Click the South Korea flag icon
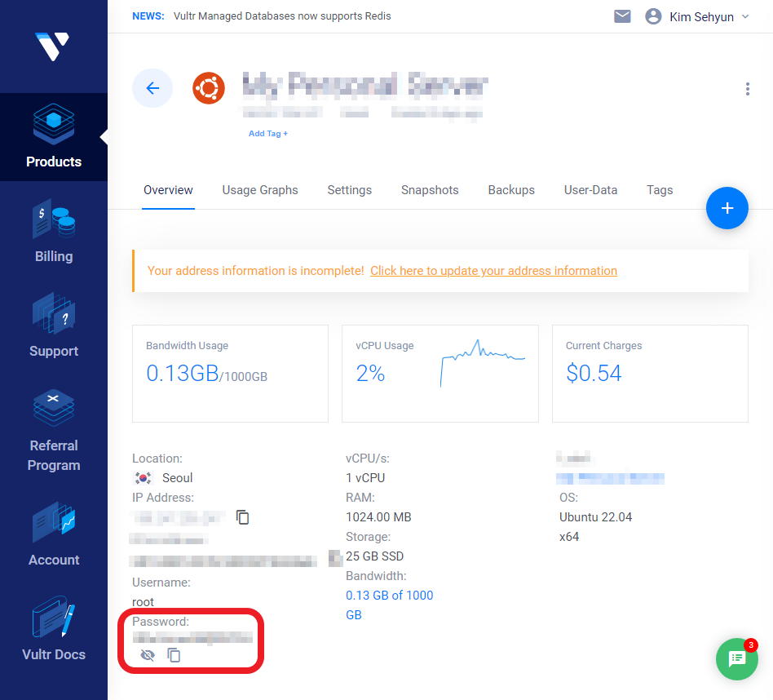 [143, 477]
